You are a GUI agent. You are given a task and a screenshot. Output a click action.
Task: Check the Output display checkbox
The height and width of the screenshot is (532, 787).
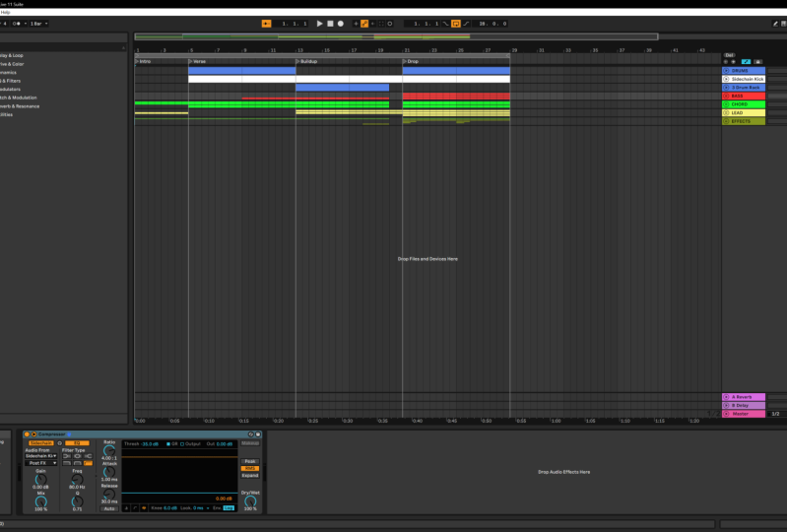[x=182, y=444]
